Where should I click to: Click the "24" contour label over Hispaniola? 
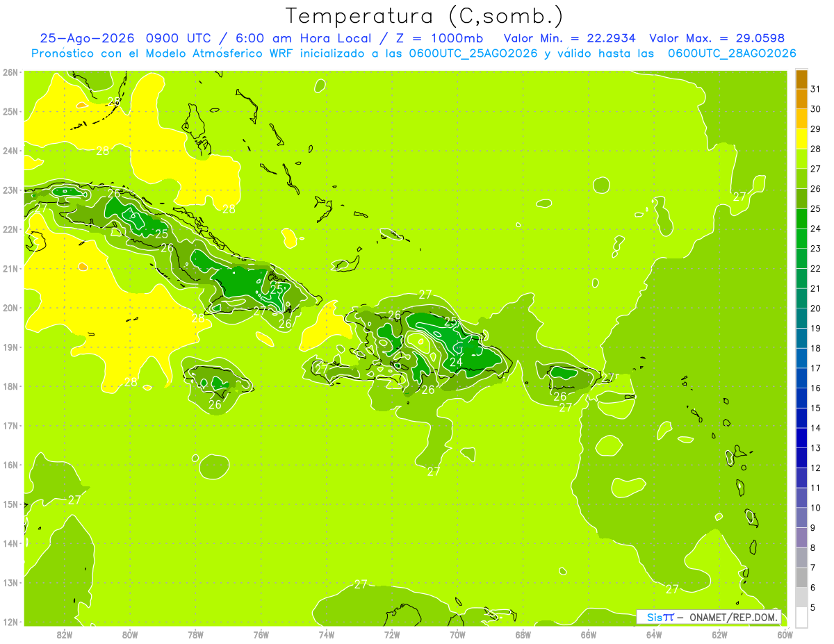456,362
